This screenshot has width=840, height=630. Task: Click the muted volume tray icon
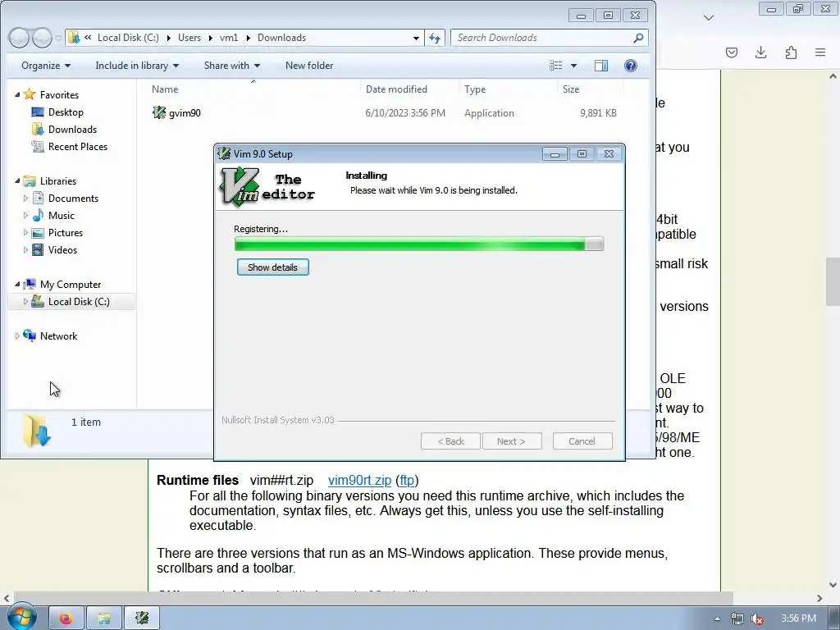click(x=757, y=619)
